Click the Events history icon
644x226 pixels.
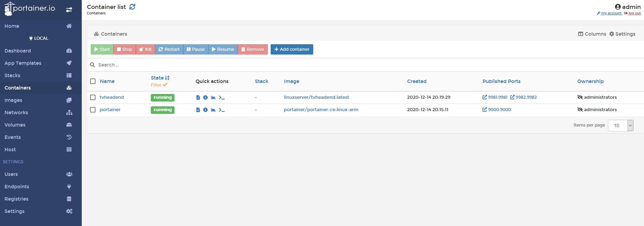point(69,137)
